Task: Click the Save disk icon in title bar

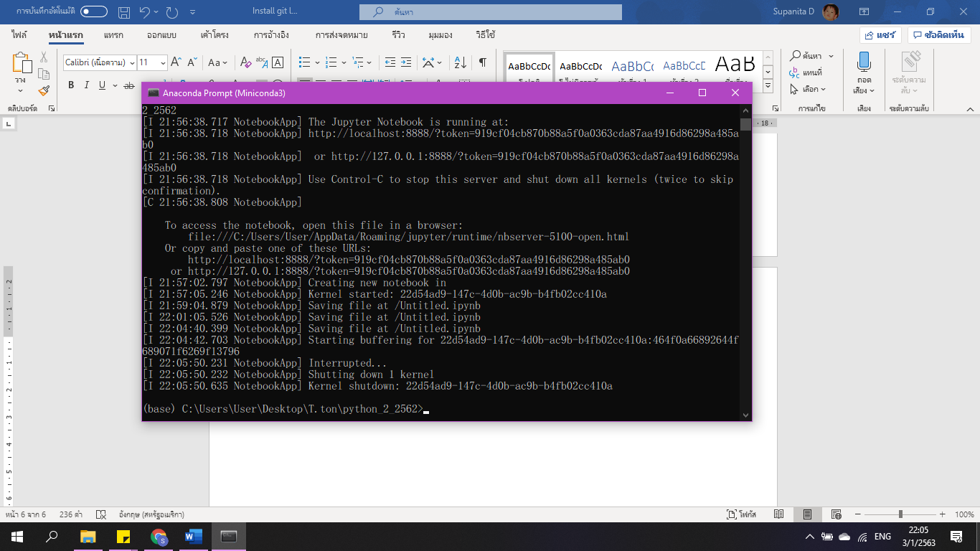Action: (124, 12)
